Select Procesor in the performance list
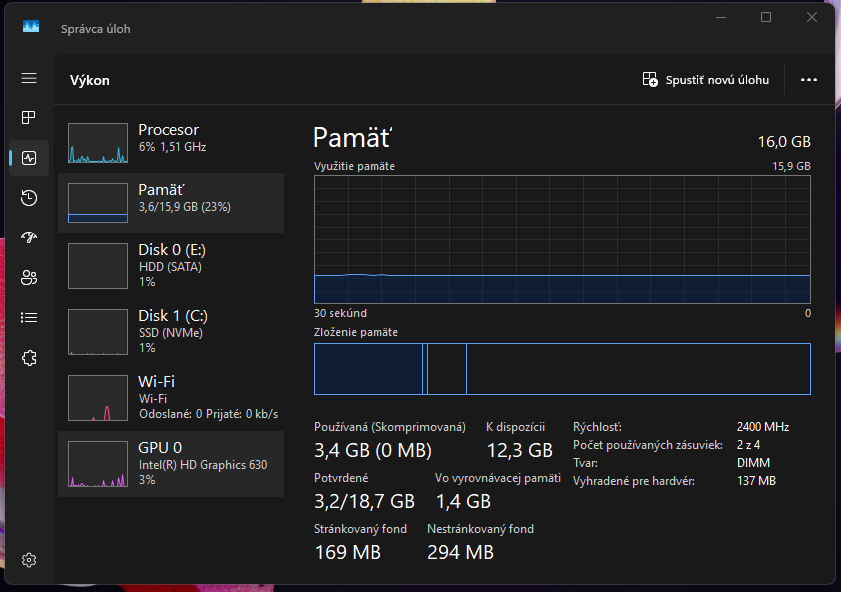841x592 pixels. [171, 138]
